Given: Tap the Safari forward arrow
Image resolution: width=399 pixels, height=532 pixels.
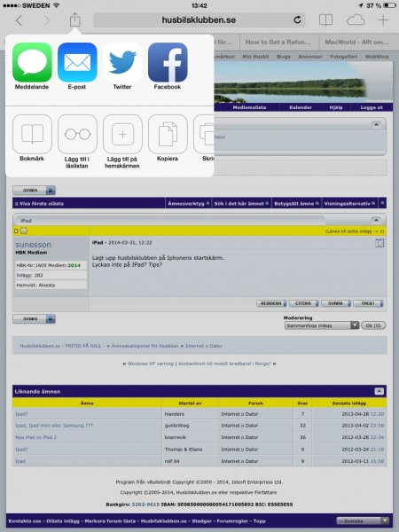Looking at the screenshot, I should tap(47, 20).
